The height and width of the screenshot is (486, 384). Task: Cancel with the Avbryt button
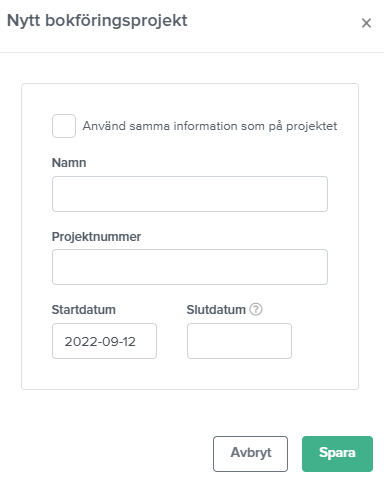click(x=250, y=454)
